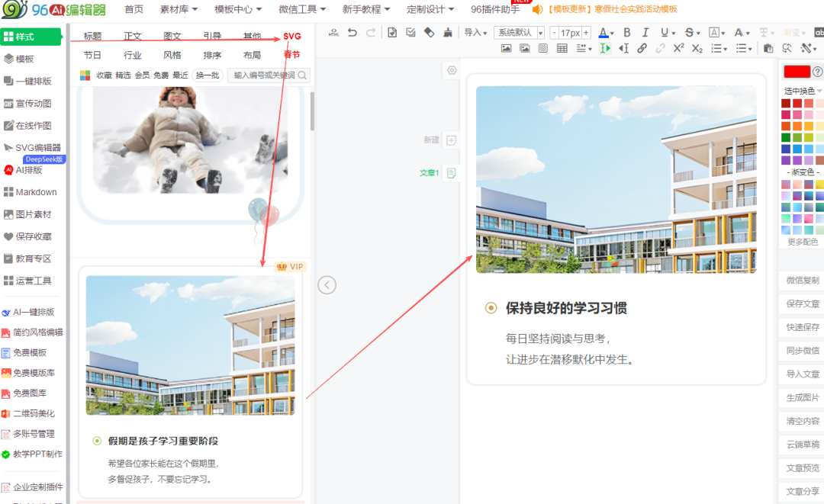Select the Eraser formatting icon
This screenshot has height=504, width=824.
tap(427, 32)
